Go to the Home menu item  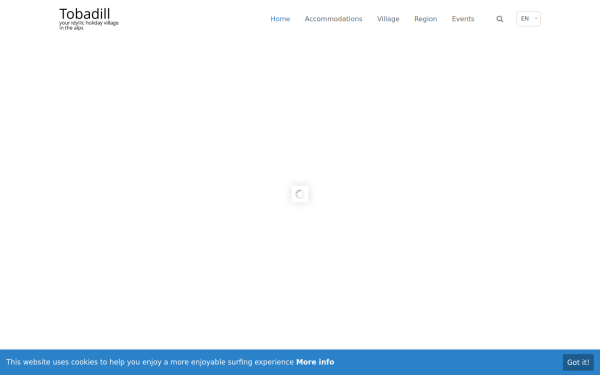coord(280,19)
